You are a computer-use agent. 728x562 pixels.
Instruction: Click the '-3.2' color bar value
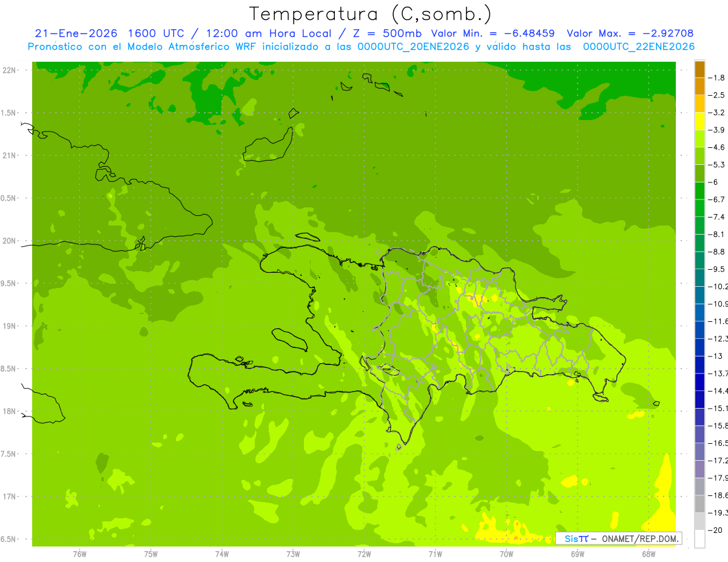717,113
